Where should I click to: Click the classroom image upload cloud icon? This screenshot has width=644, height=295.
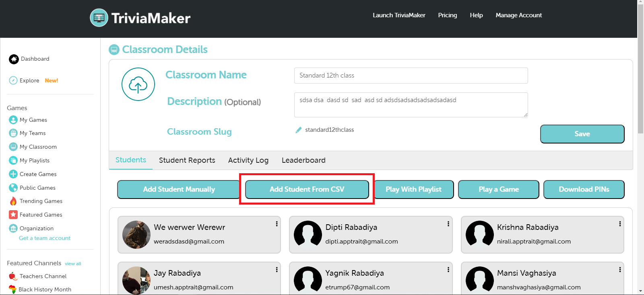(138, 84)
